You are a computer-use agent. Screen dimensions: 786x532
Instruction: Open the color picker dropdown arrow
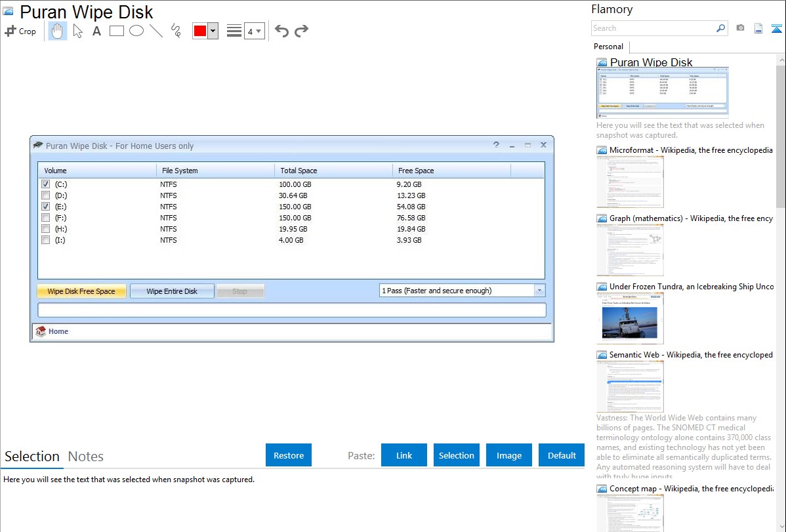tap(213, 31)
